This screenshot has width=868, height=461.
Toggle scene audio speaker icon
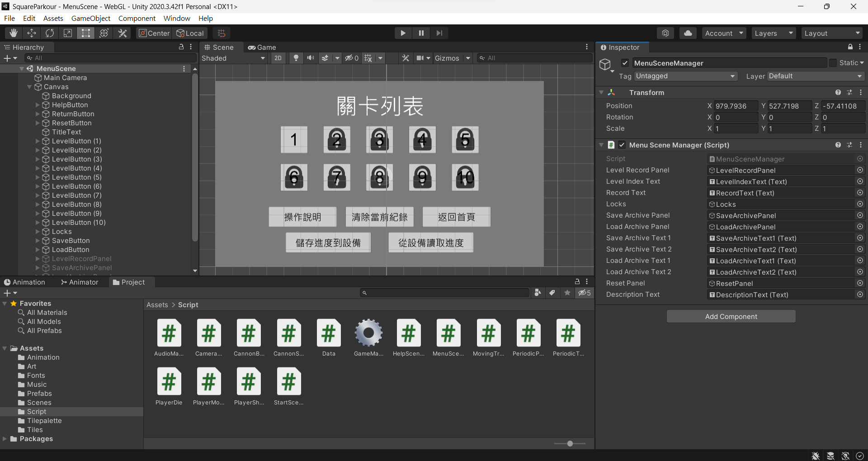[311, 58]
